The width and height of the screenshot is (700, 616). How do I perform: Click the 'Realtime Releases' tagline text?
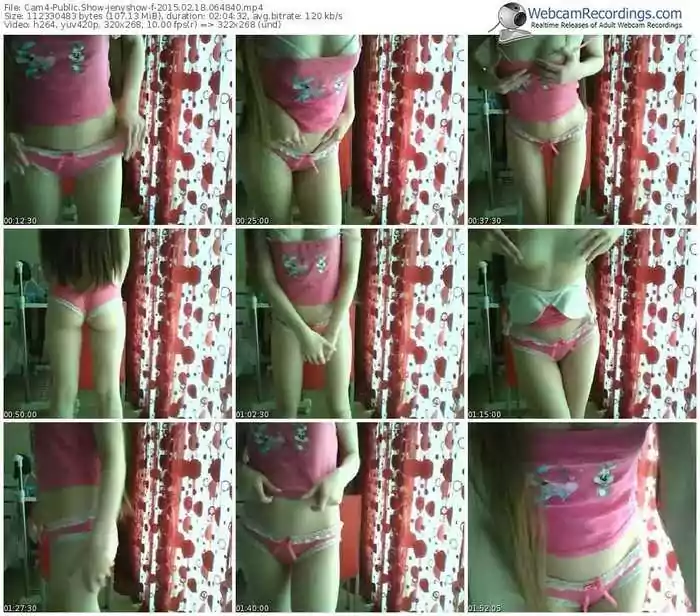606,25
